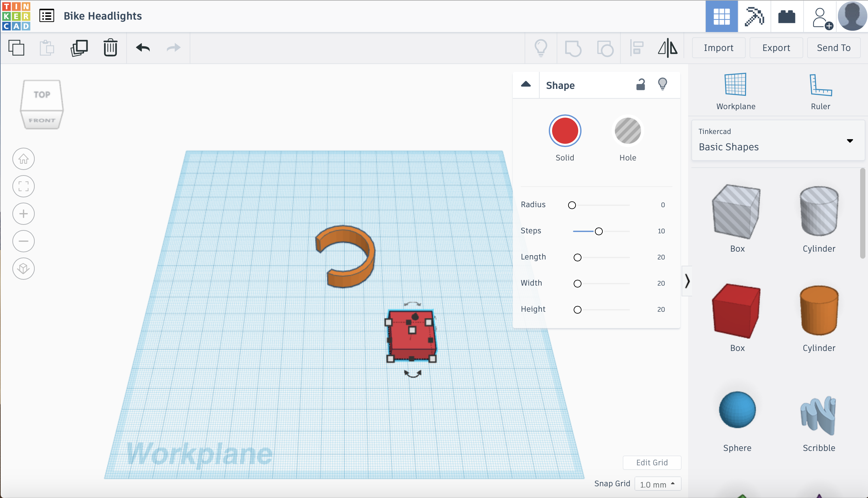Open the Import menu
Viewport: 868px width, 498px height.
(x=719, y=47)
